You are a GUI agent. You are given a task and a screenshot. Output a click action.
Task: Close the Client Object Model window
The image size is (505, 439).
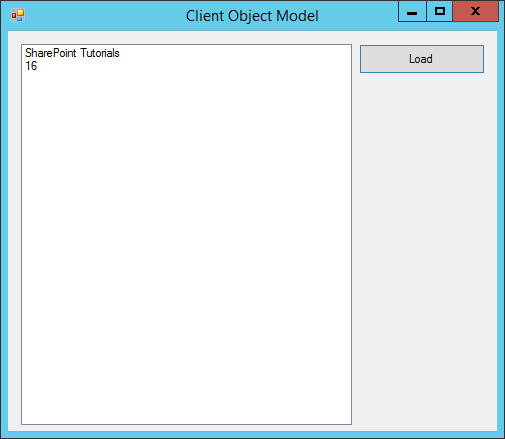[x=476, y=12]
